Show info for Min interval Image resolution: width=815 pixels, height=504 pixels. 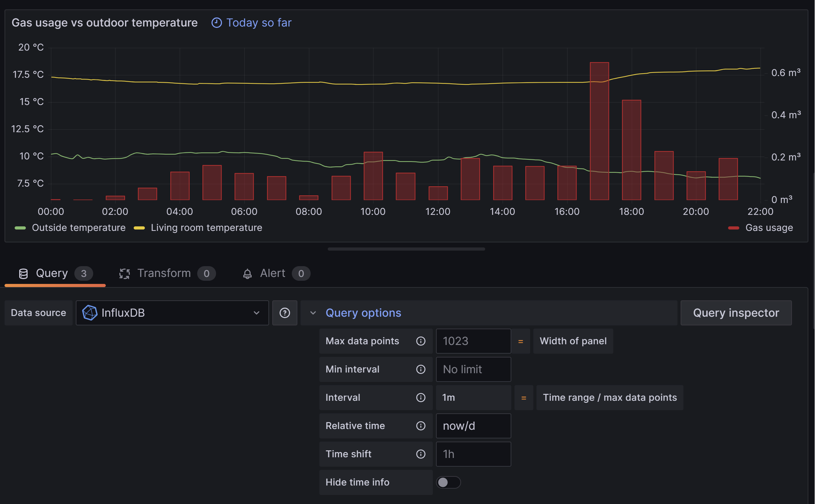(x=421, y=369)
